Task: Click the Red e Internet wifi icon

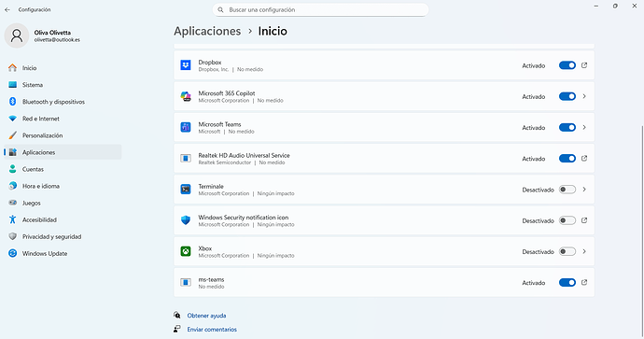Action: pyautogui.click(x=13, y=119)
